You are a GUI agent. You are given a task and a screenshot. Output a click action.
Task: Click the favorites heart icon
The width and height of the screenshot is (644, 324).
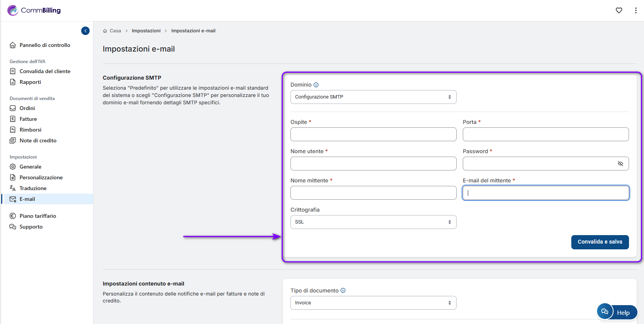(x=619, y=10)
